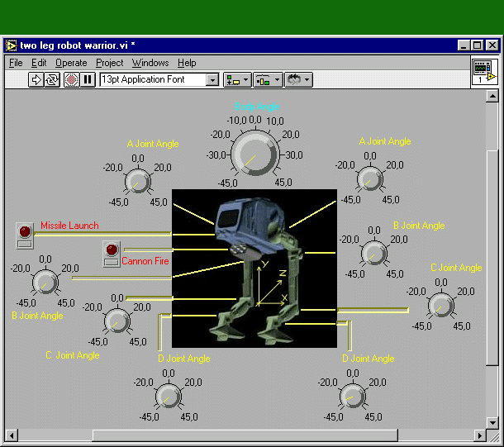Click the left B Joint Angle label
This screenshot has width=504, height=447.
37,316
